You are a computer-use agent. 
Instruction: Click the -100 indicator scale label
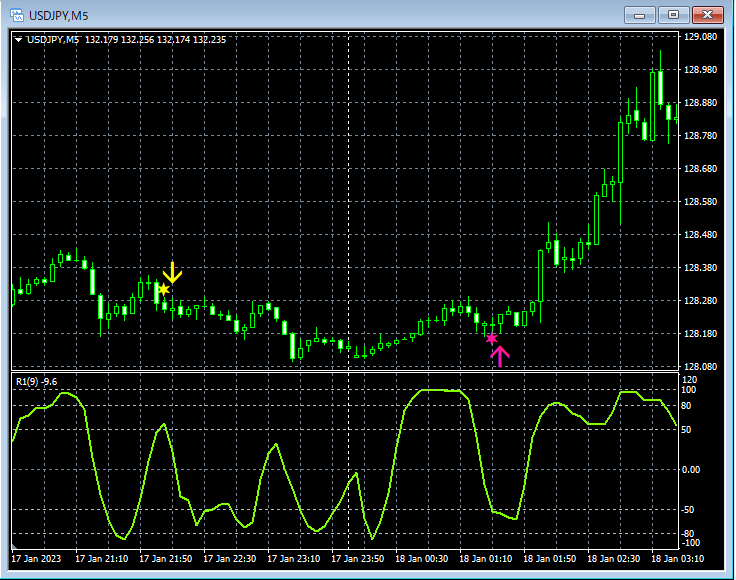point(690,543)
